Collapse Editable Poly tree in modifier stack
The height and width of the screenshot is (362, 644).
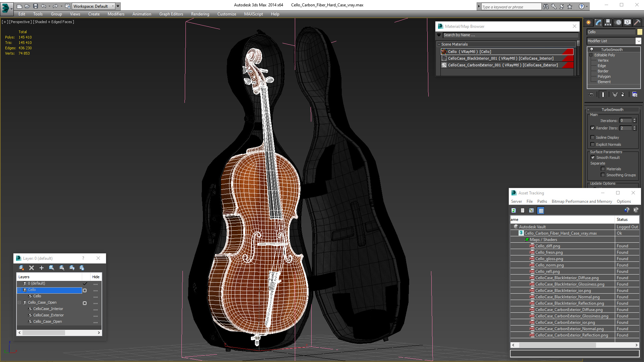click(x=591, y=55)
